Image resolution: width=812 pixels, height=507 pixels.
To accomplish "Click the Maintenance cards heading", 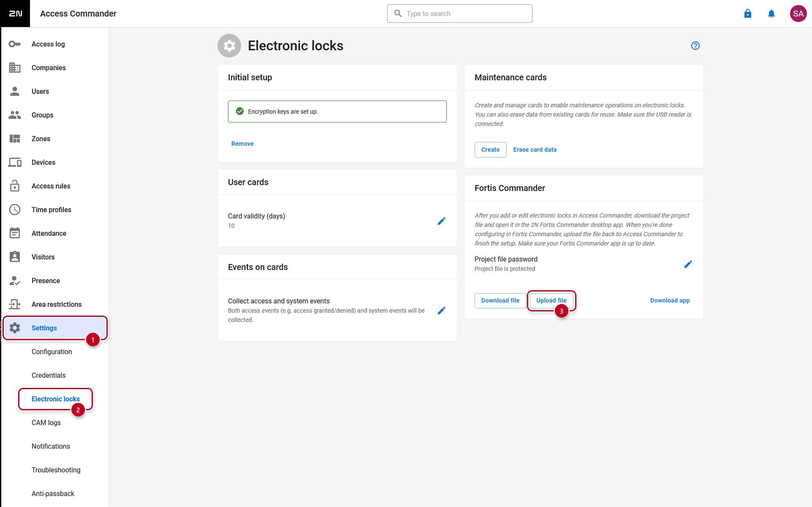I will pos(511,77).
